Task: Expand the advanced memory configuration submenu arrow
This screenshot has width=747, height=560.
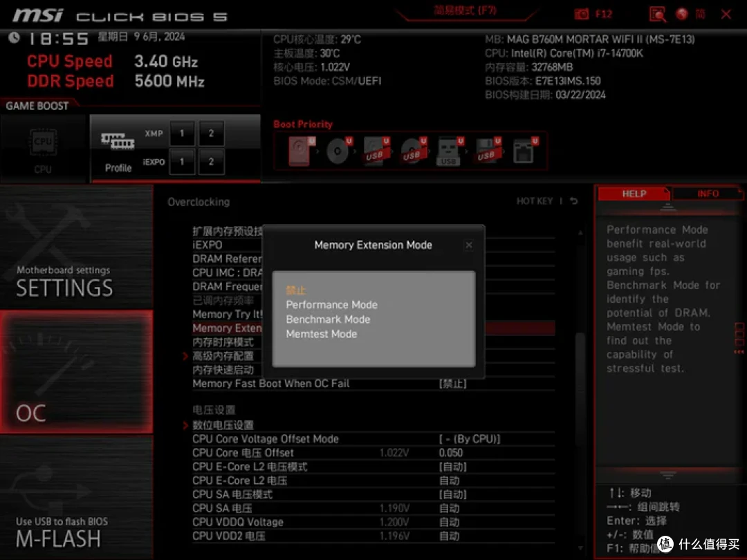Action: pos(185,356)
